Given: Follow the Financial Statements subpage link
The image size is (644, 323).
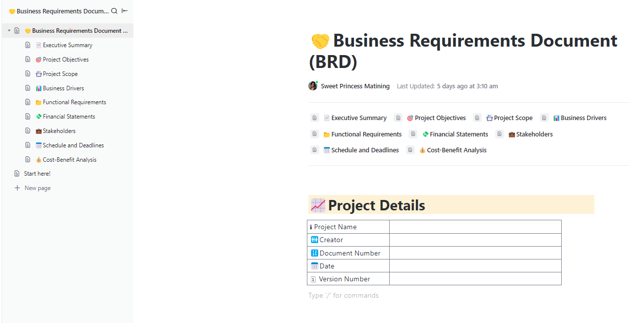Looking at the screenshot, I should point(459,134).
